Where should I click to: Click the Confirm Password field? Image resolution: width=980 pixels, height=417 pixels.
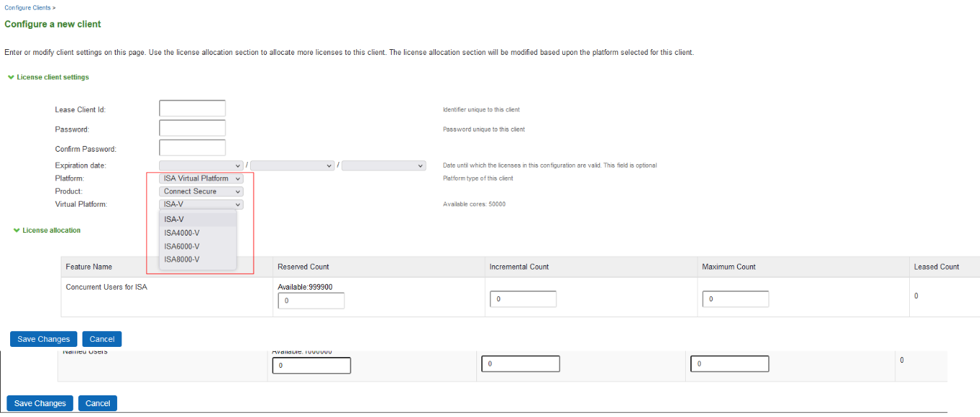[x=192, y=148]
